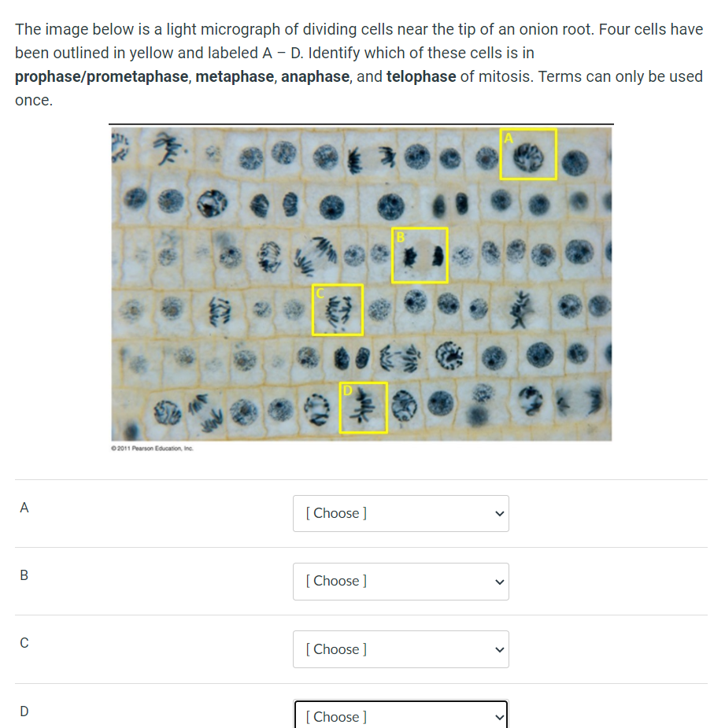Click the yellow box labeled C in the micrograph
The width and height of the screenshot is (725, 728).
pos(337,310)
